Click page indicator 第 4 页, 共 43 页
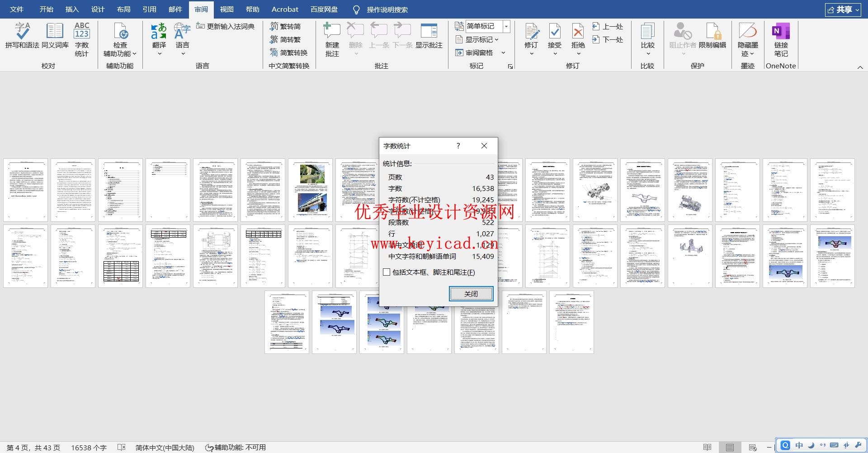 (33, 447)
